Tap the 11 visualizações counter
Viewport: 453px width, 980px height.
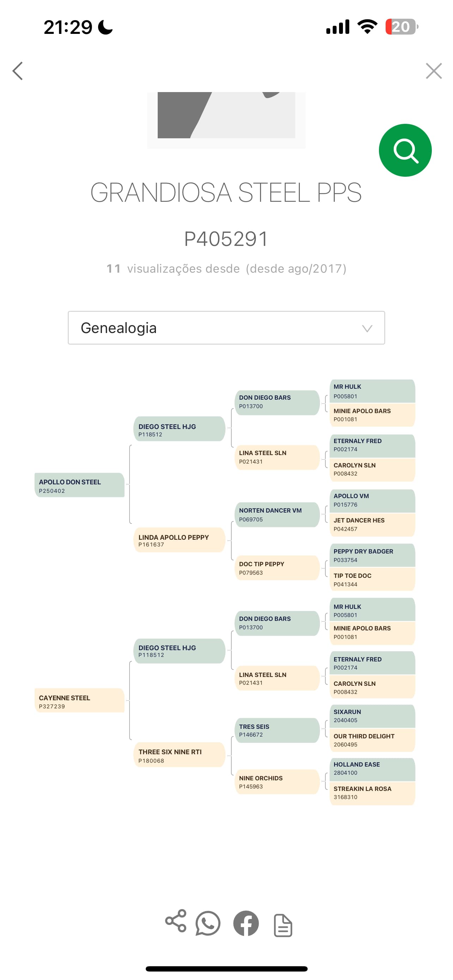[226, 269]
